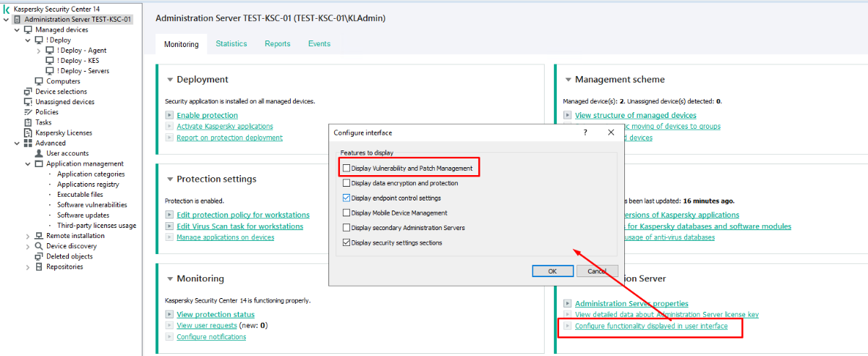The height and width of the screenshot is (356, 868).
Task: Open the Enable protection link
Action: (x=207, y=115)
